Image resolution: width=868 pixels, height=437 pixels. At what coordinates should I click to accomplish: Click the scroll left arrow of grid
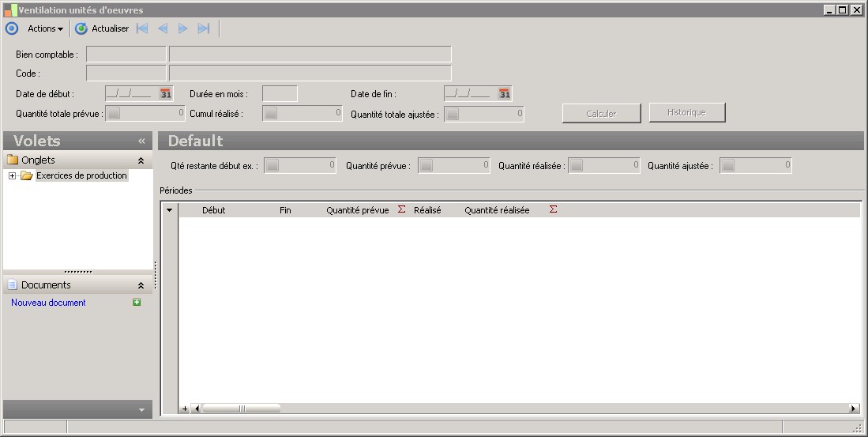click(x=196, y=409)
